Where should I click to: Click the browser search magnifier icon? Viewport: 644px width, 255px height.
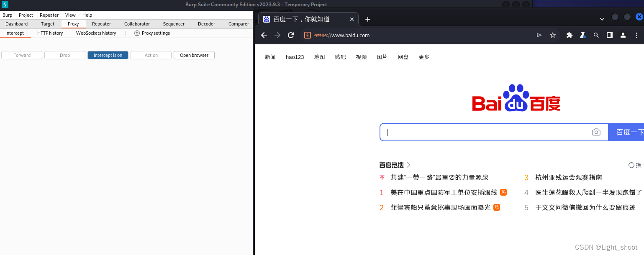[x=596, y=35]
